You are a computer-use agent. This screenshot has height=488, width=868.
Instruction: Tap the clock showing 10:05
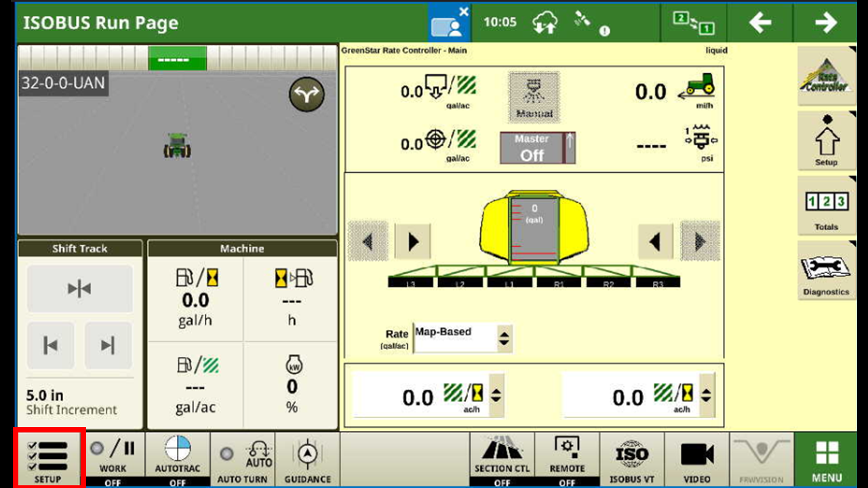[500, 22]
